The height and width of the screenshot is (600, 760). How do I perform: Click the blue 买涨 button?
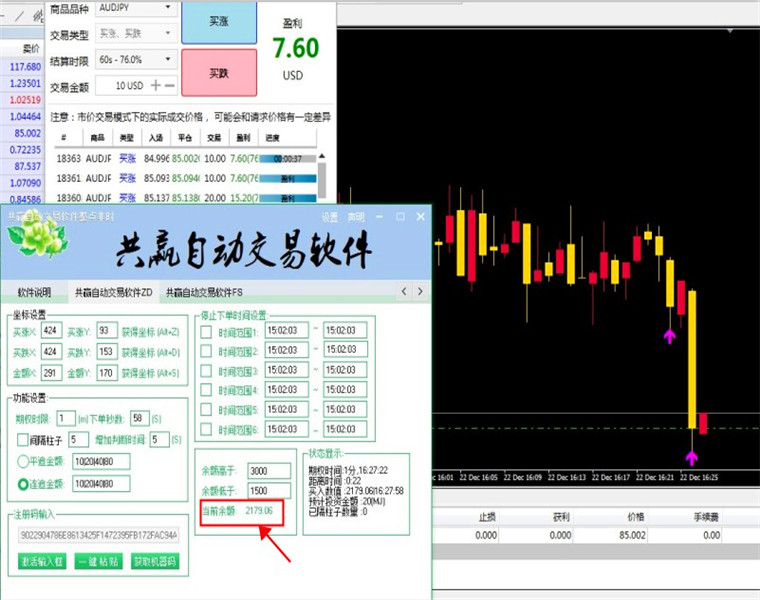click(x=219, y=21)
